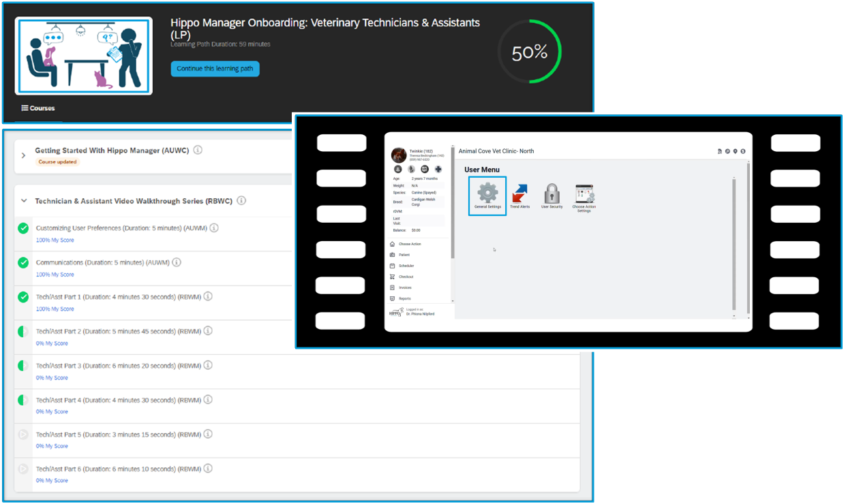Click the User Menu heading
The width and height of the screenshot is (846, 504).
click(482, 170)
